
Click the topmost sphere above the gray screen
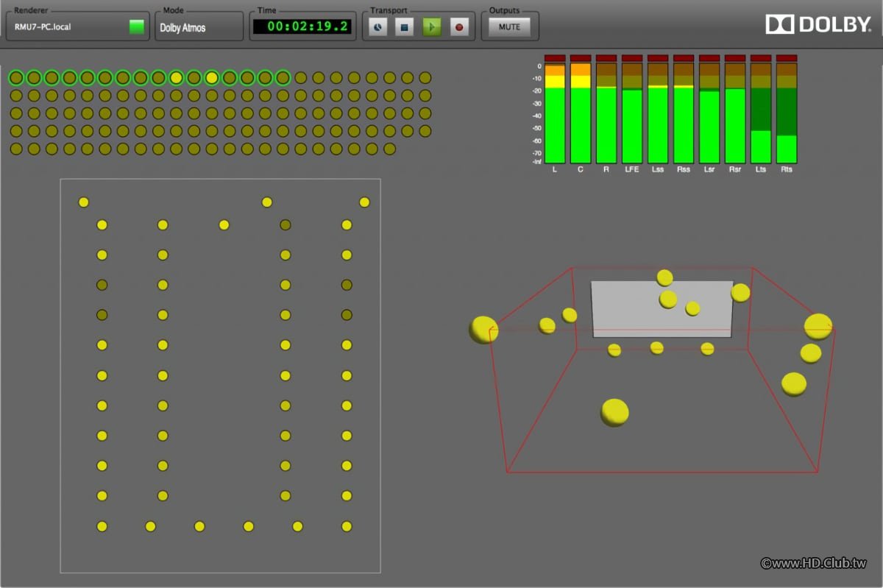[x=664, y=277]
